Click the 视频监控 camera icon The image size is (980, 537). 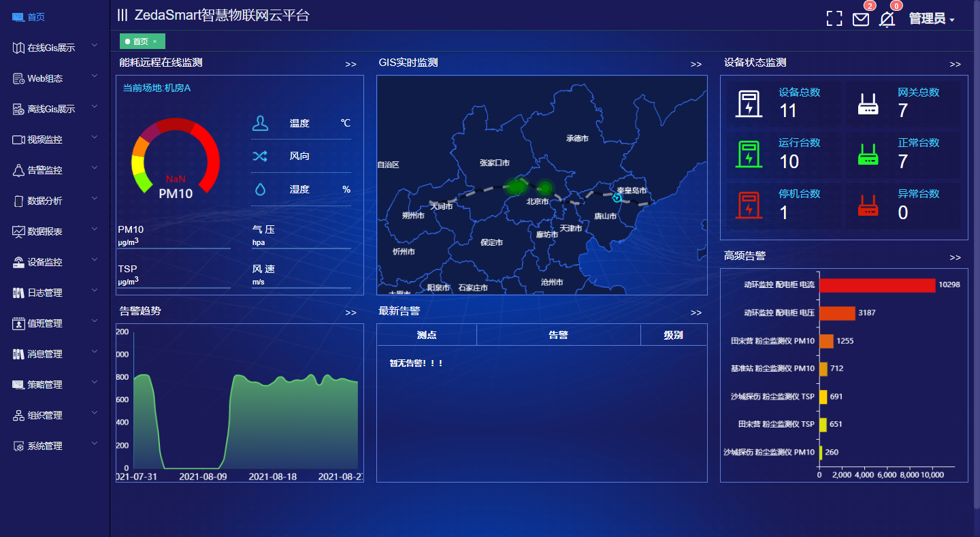point(18,140)
